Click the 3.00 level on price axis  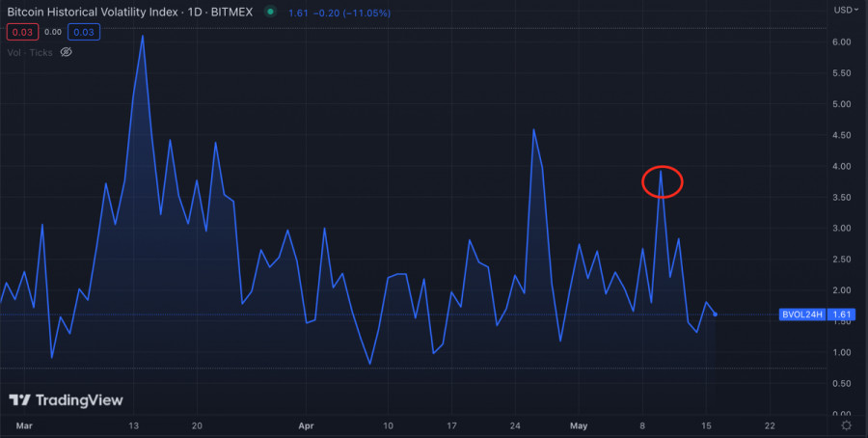(x=841, y=229)
